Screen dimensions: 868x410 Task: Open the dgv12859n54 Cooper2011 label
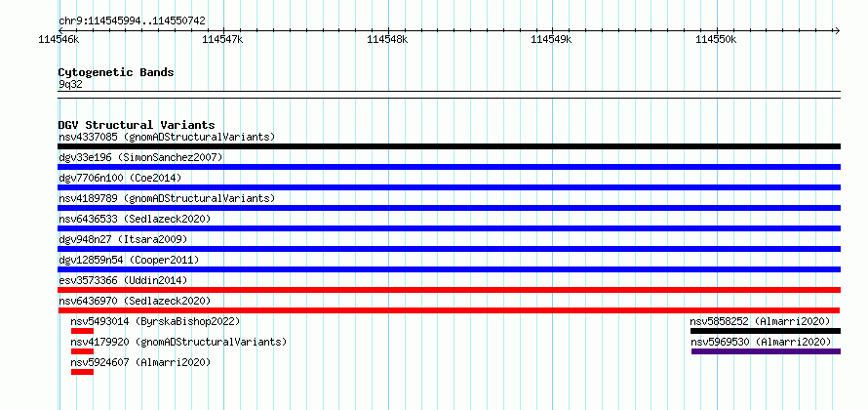[x=129, y=260]
